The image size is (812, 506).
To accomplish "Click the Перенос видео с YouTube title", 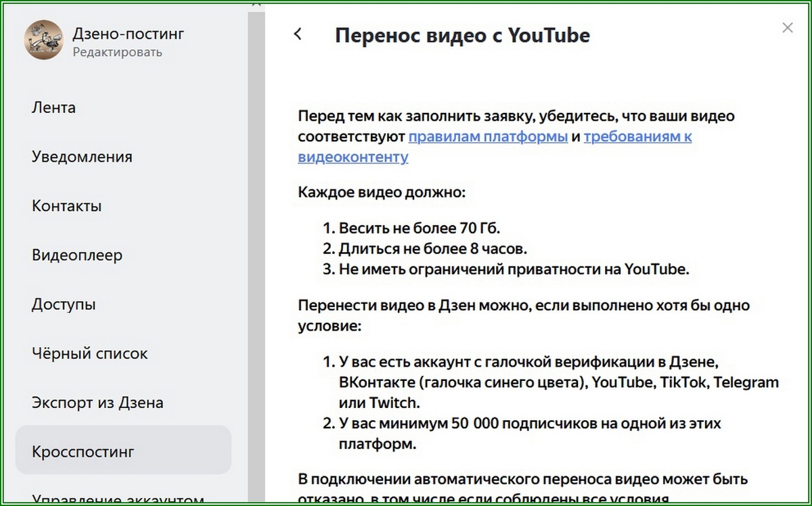I will pos(461,35).
